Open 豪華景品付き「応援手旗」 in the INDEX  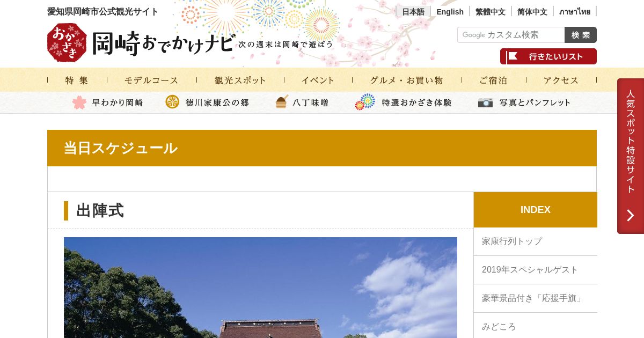[x=536, y=298]
